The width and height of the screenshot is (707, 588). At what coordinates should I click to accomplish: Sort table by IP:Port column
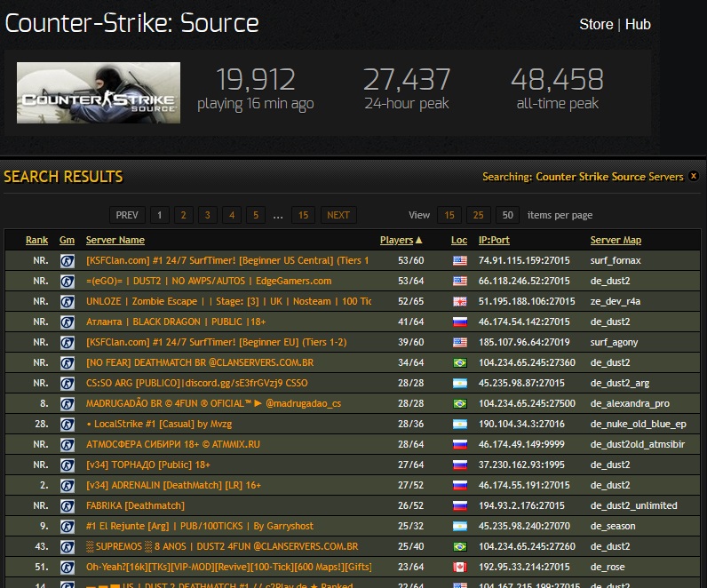(494, 241)
